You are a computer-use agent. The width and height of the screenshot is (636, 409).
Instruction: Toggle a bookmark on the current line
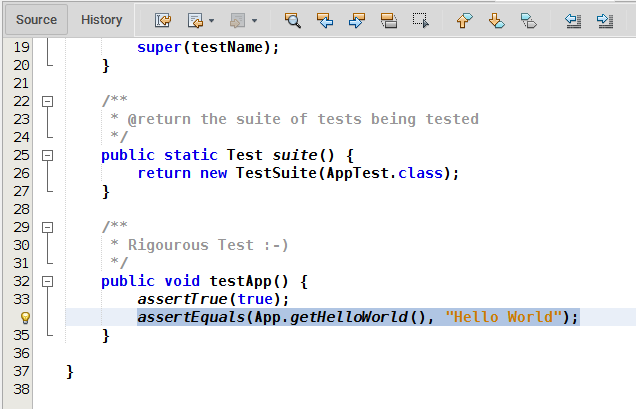529,19
